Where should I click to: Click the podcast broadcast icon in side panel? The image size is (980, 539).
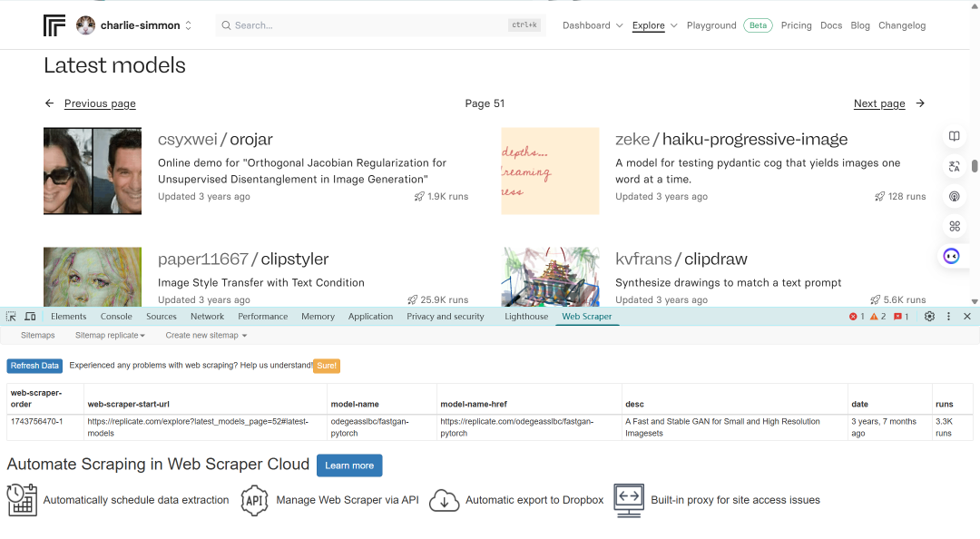(955, 196)
